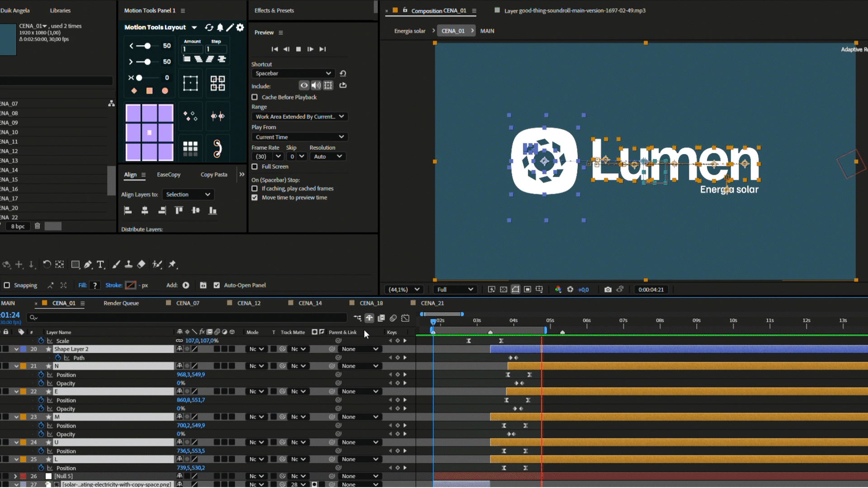
Task: Select the Rectangle shape tool
Action: click(75, 264)
